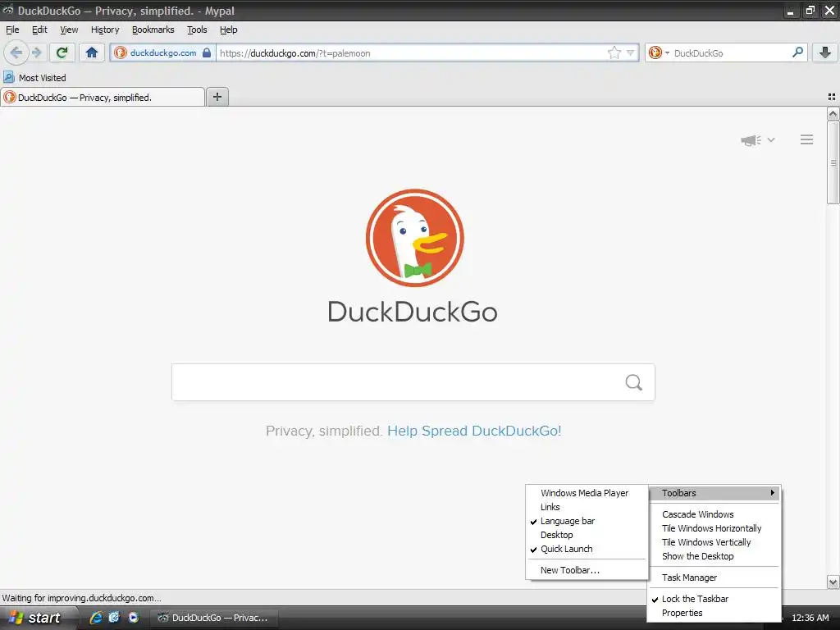Choose Tile Windows Horizontally
Screen dimensions: 840x630
[x=714, y=528]
